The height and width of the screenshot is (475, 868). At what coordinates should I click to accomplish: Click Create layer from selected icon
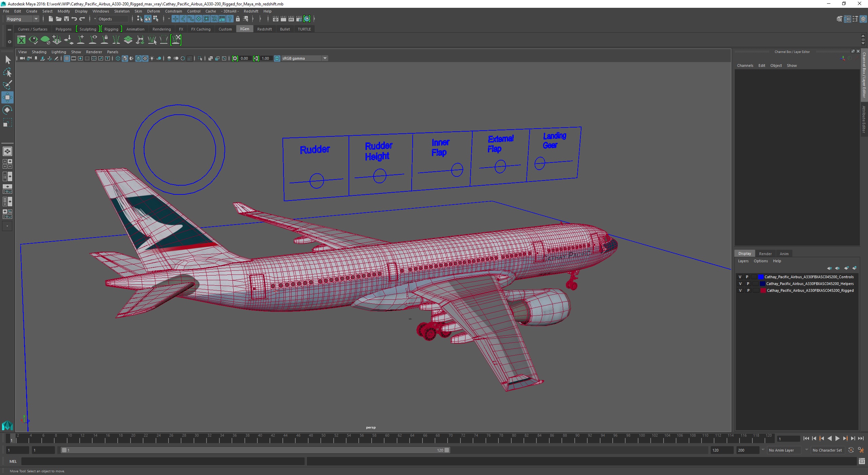(x=854, y=268)
